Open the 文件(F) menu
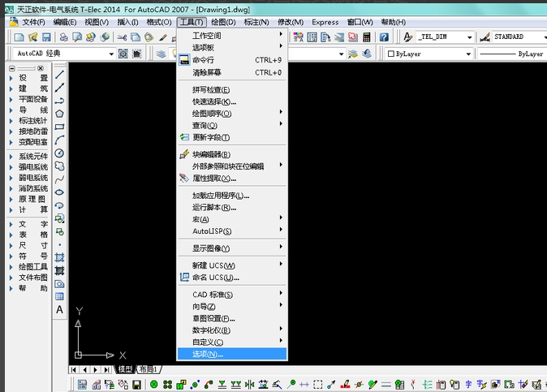This screenshot has height=392, width=547. click(33, 23)
